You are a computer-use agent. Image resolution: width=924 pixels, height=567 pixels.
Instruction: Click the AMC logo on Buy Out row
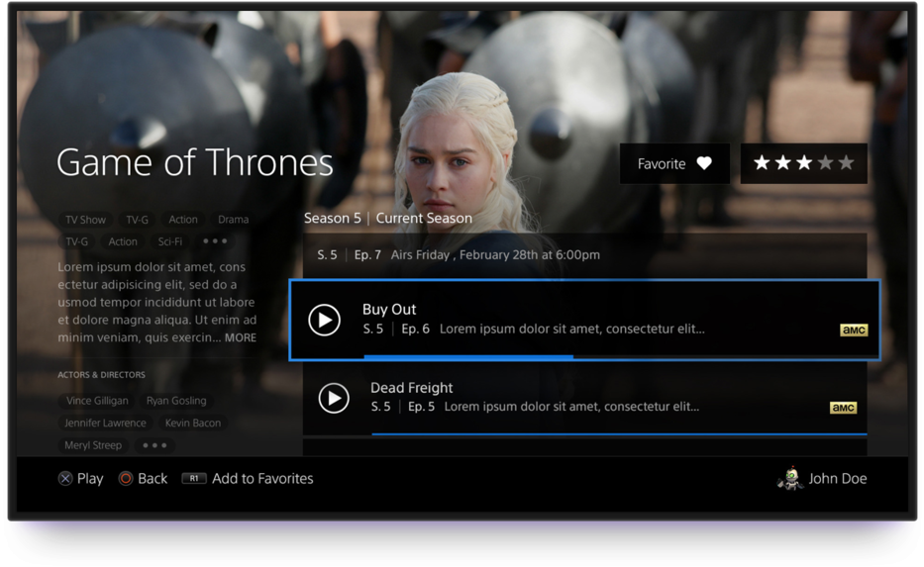[854, 330]
